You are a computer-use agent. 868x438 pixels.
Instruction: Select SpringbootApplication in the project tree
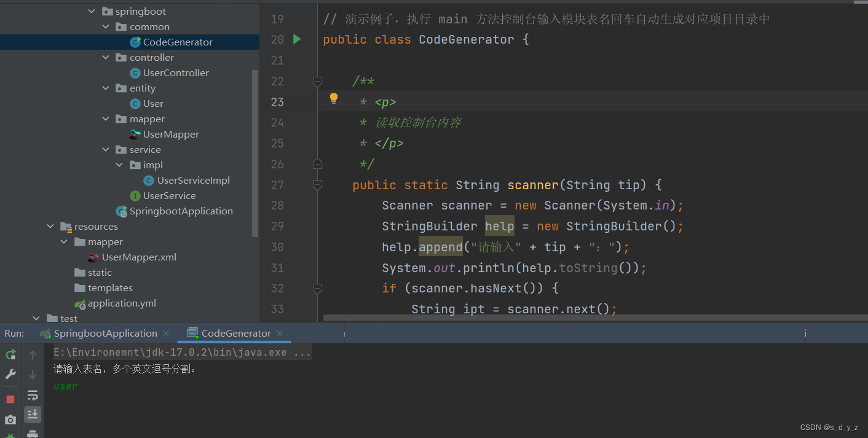[x=181, y=211]
